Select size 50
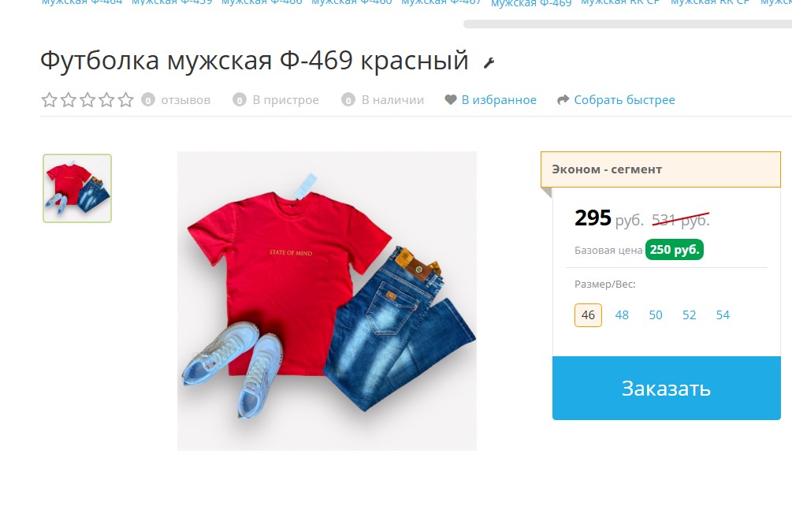 click(656, 315)
